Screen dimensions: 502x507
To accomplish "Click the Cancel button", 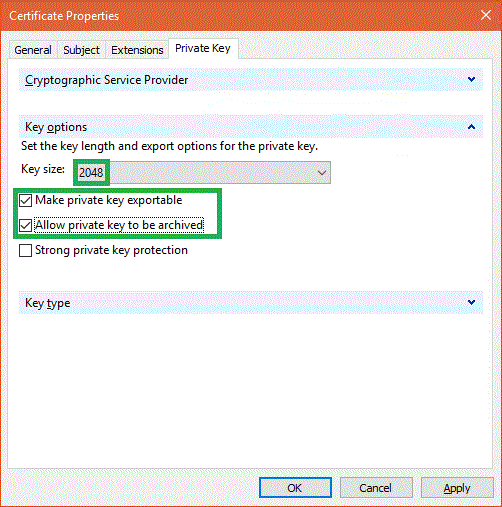I will [x=376, y=488].
